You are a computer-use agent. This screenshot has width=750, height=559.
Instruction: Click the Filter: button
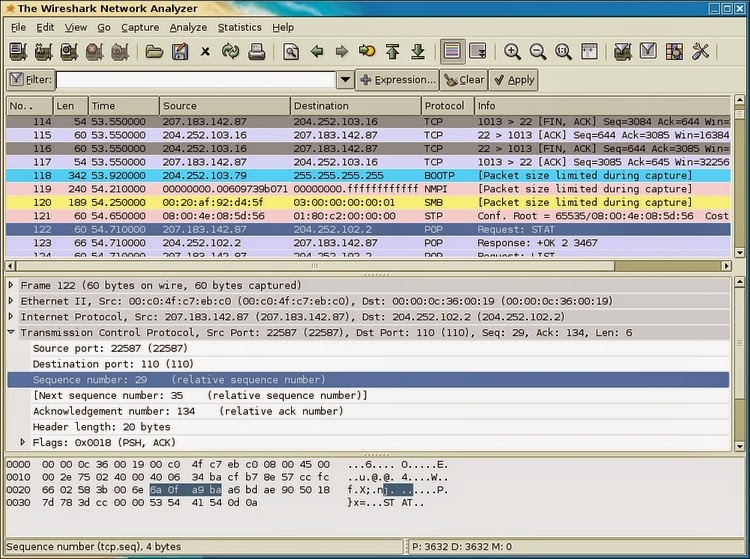(31, 80)
